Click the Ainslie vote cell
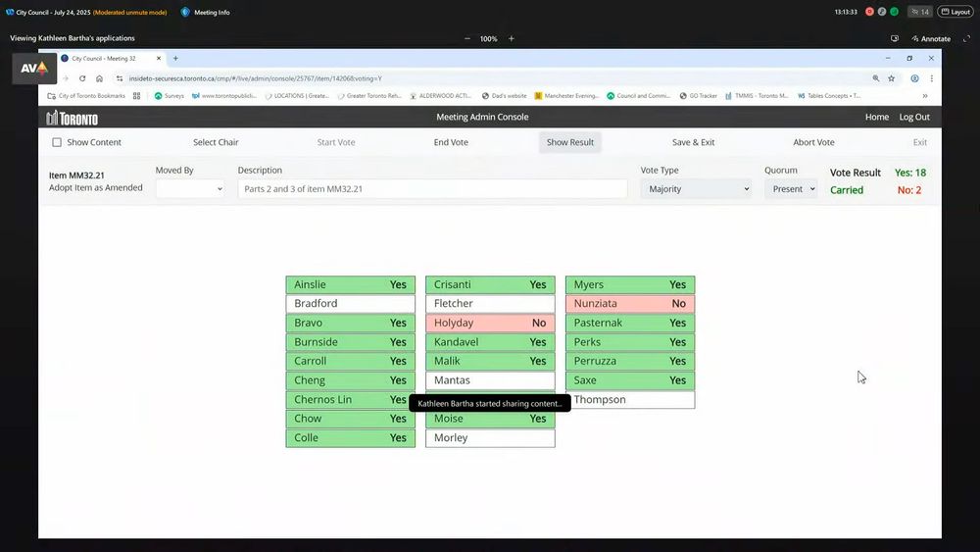 point(351,284)
